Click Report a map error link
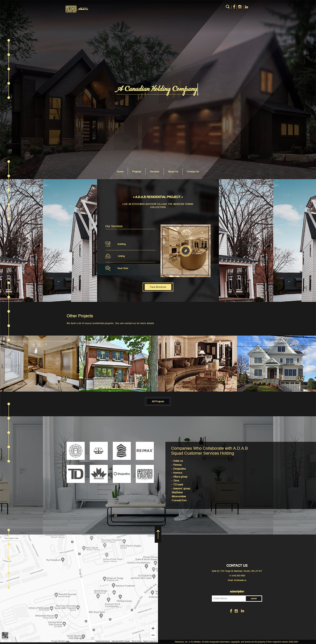This screenshot has height=644, width=316. coord(150,641)
